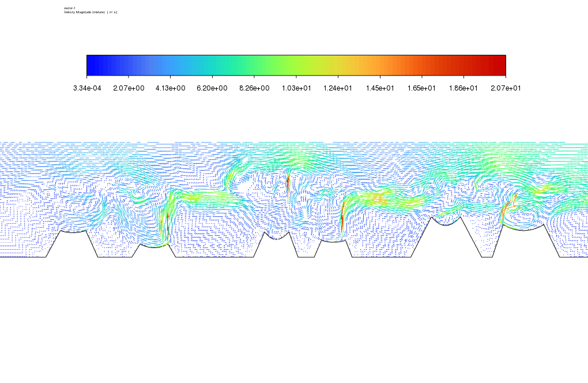588x383 pixels.
Task: Click the 4.13e+00 legend label
Action: pyautogui.click(x=171, y=88)
